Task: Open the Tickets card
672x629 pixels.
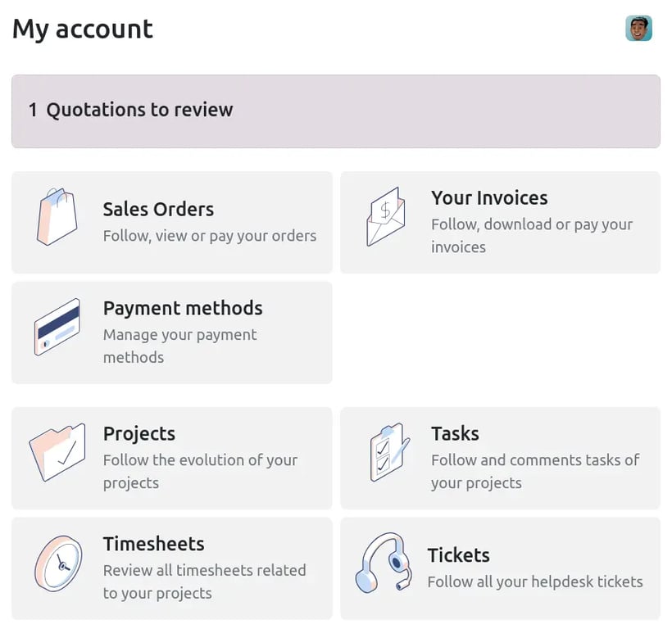Action: point(500,568)
